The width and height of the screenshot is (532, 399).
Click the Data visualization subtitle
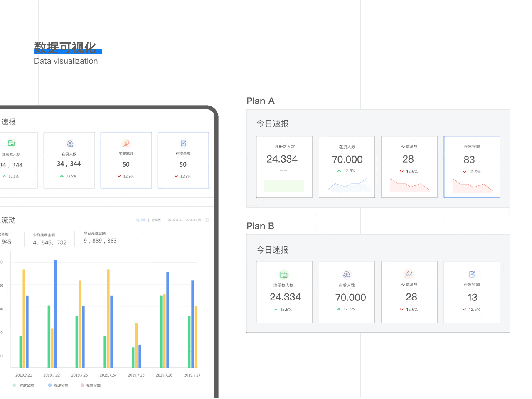pyautogui.click(x=66, y=61)
